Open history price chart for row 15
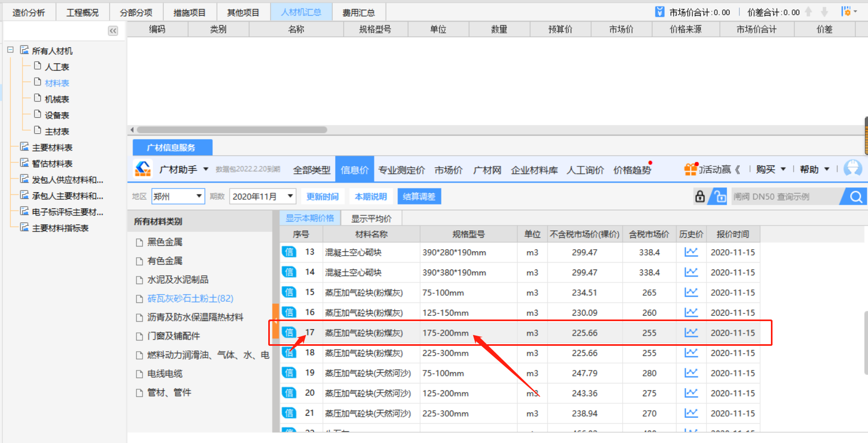 [x=691, y=292]
